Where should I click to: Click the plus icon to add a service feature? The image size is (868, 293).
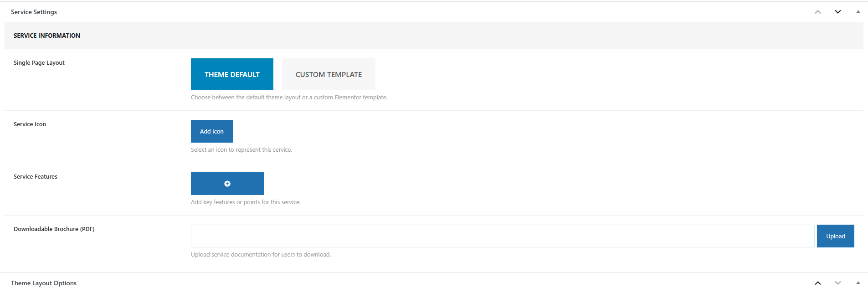(x=227, y=184)
